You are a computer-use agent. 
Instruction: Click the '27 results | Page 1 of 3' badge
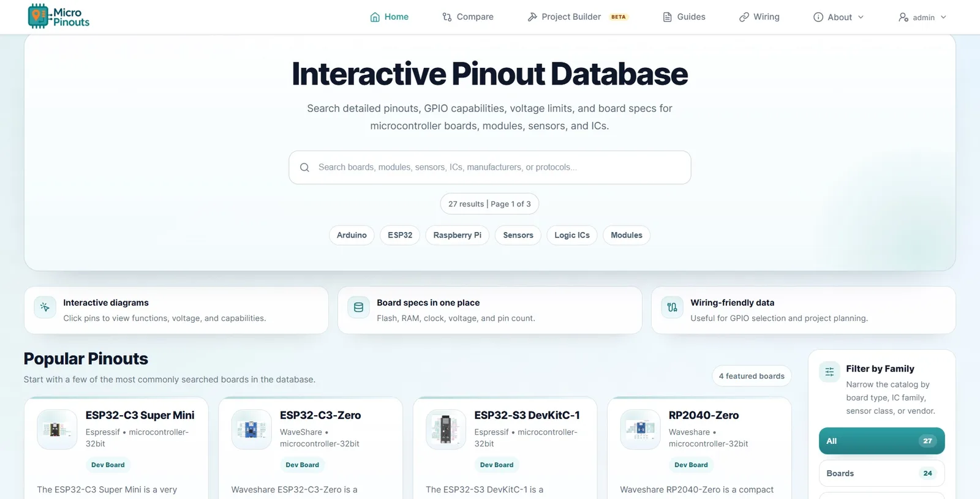tap(489, 204)
